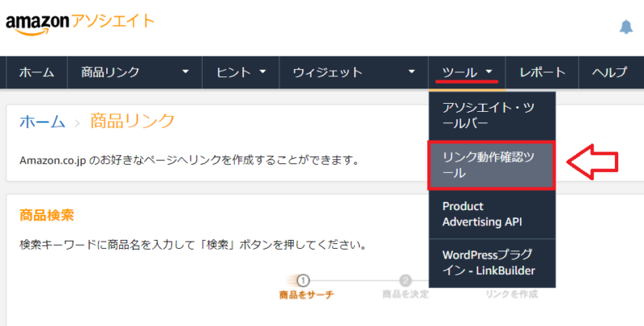
Task: Click the 商品検索 section heading
Action: pyautogui.click(x=47, y=215)
